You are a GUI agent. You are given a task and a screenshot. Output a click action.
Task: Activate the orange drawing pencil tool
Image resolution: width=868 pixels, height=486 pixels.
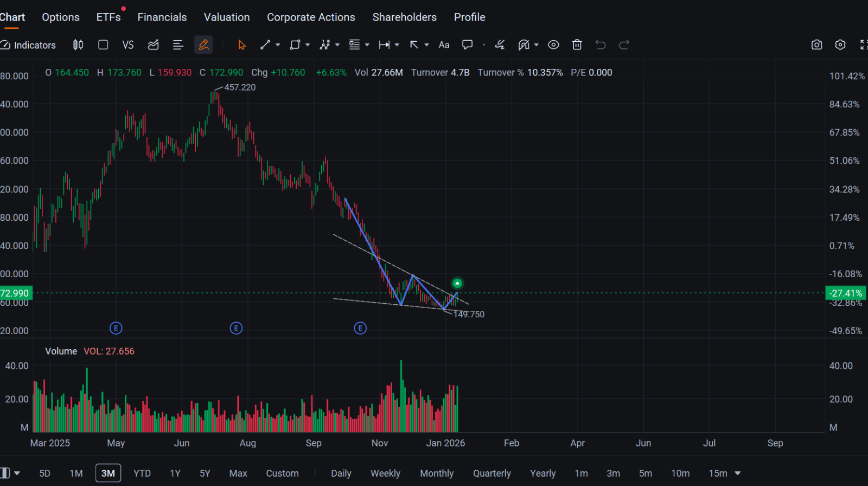[203, 45]
